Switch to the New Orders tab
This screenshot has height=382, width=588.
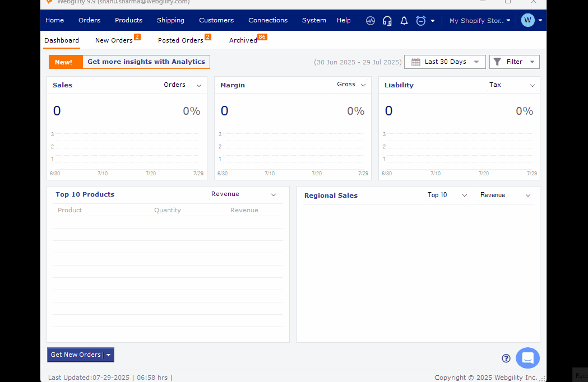tap(114, 40)
